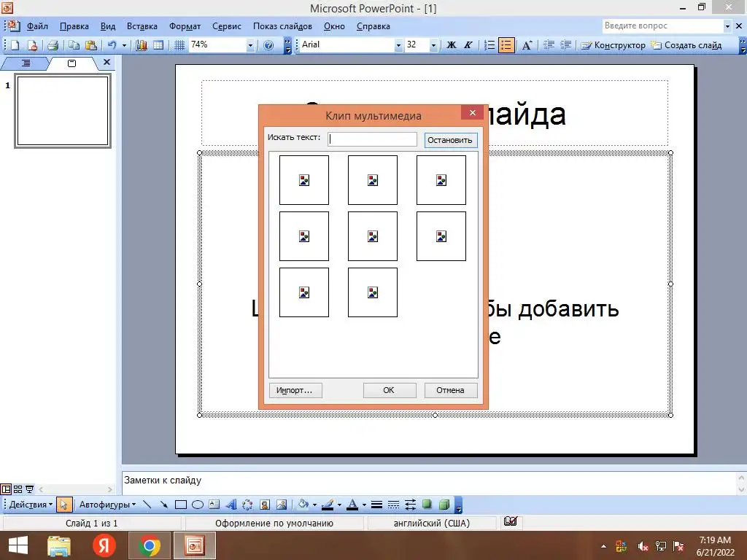Insert Clip Art from drawing toolbar
This screenshot has width=747, height=560.
pos(265,505)
